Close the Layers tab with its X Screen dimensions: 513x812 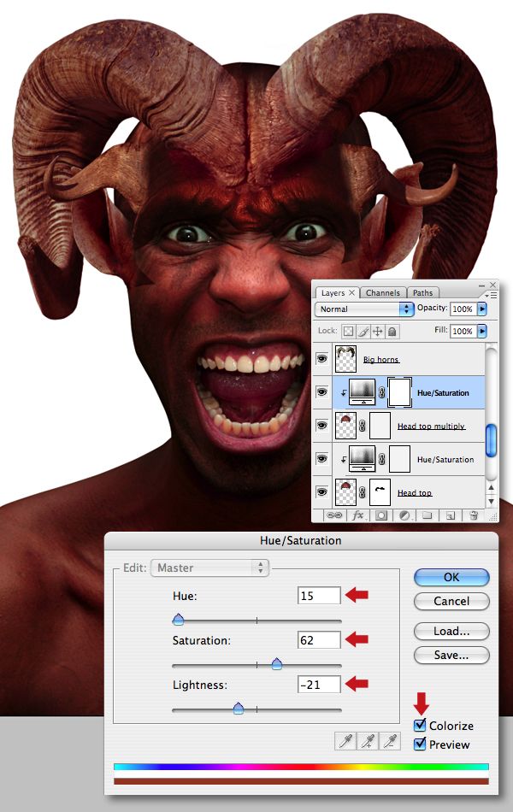click(x=352, y=292)
